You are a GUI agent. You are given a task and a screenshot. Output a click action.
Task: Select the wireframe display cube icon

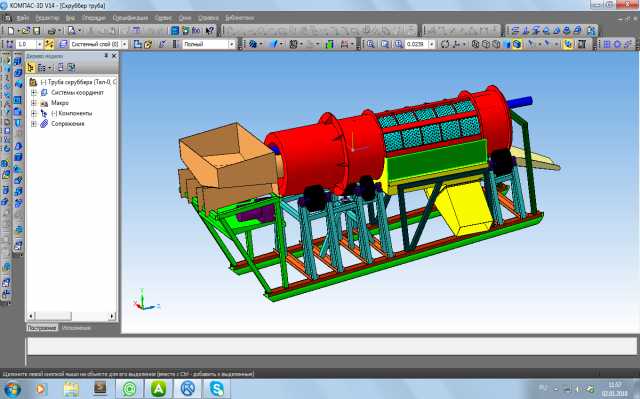(476, 44)
